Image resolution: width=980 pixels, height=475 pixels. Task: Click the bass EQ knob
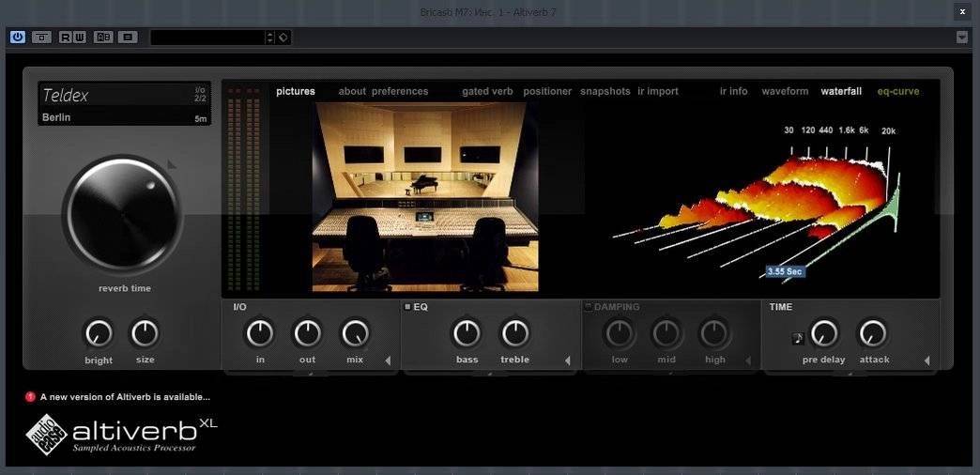pos(467,334)
